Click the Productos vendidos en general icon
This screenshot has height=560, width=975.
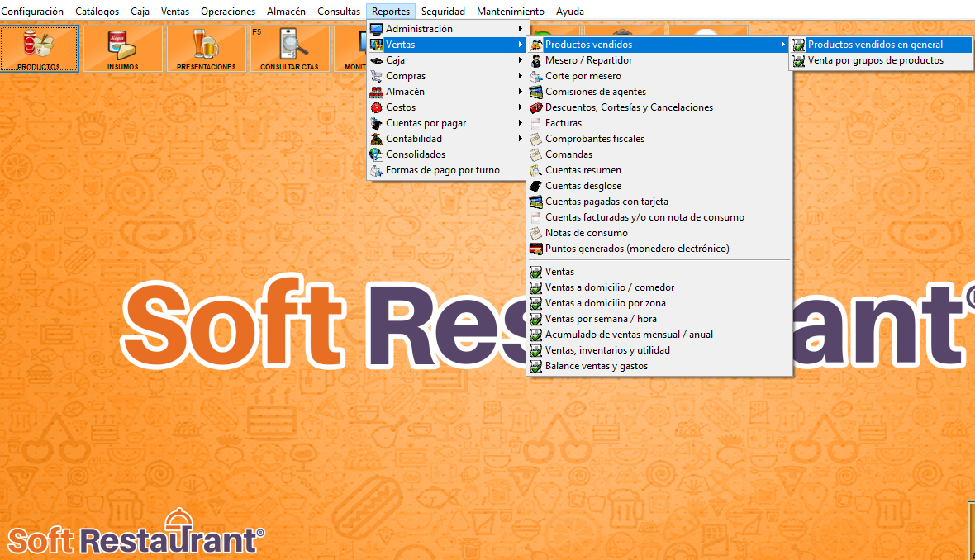click(x=798, y=45)
